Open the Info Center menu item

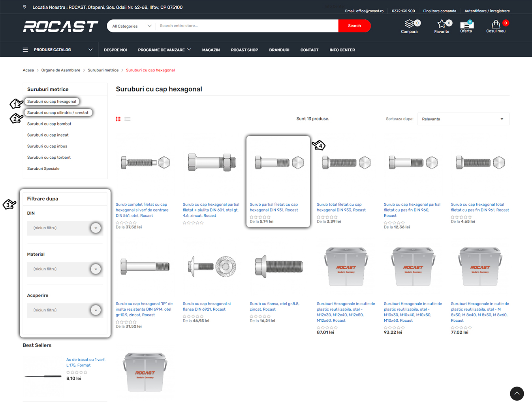[x=342, y=50]
